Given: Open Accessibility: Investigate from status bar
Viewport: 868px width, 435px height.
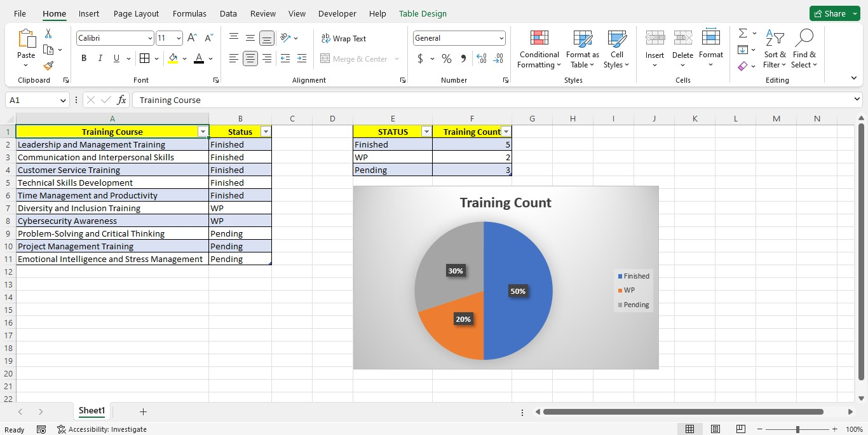Looking at the screenshot, I should click(102, 429).
